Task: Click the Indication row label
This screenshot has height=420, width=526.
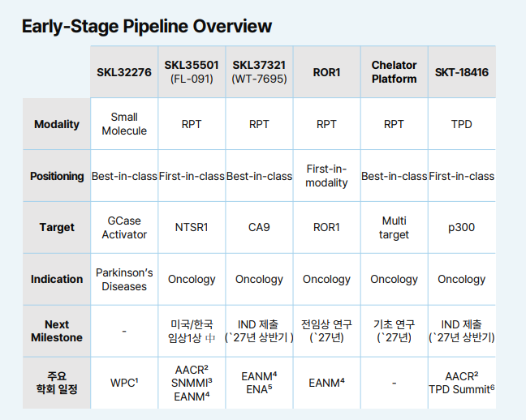Action: click(x=57, y=279)
